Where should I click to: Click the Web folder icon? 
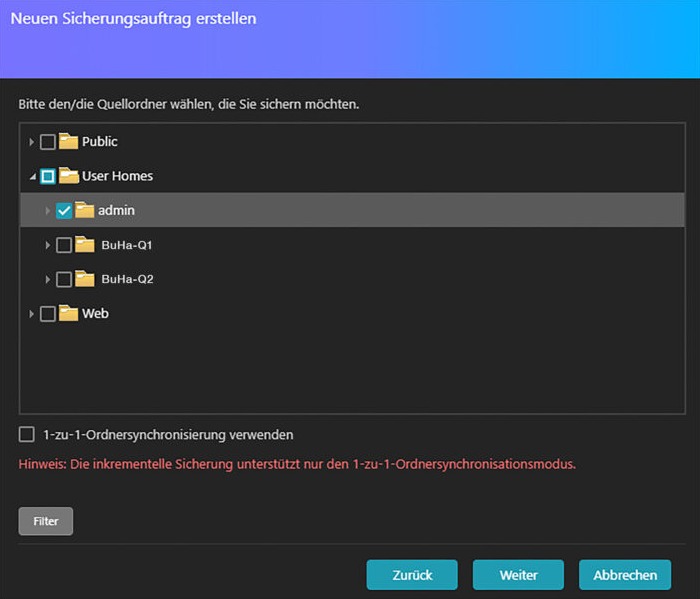(x=68, y=313)
